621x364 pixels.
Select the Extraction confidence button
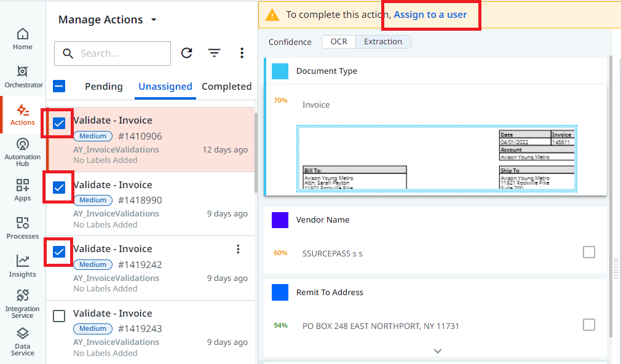[x=383, y=42]
